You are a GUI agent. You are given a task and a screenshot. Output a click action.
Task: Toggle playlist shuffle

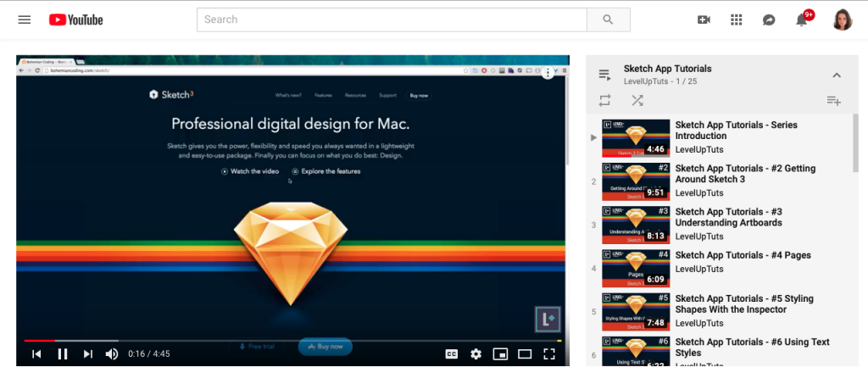click(637, 100)
